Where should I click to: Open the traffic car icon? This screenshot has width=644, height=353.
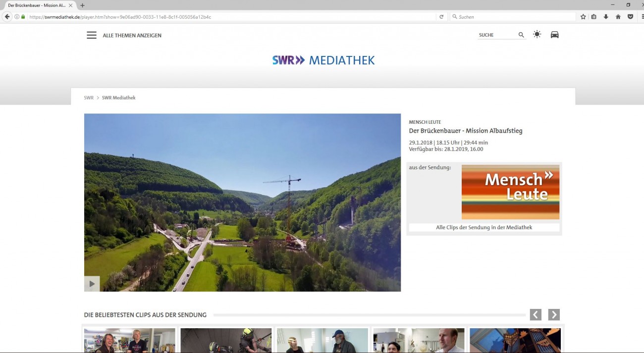click(554, 35)
